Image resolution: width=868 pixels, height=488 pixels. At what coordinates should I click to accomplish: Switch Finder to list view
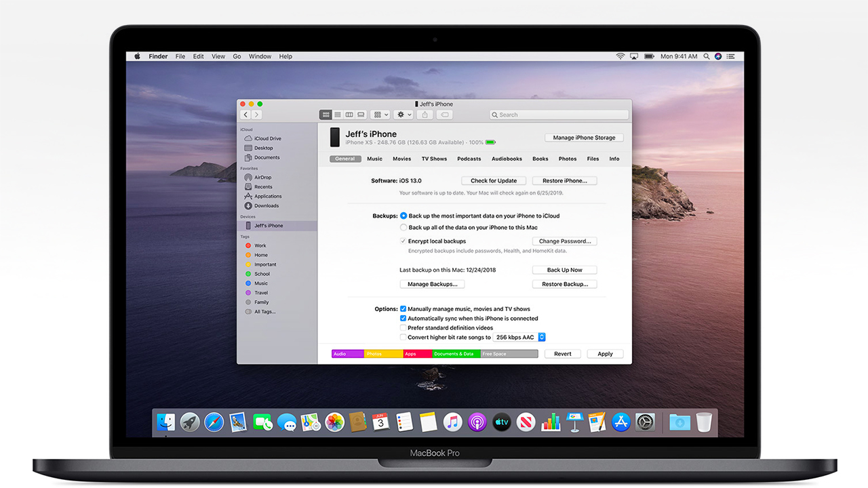click(337, 115)
